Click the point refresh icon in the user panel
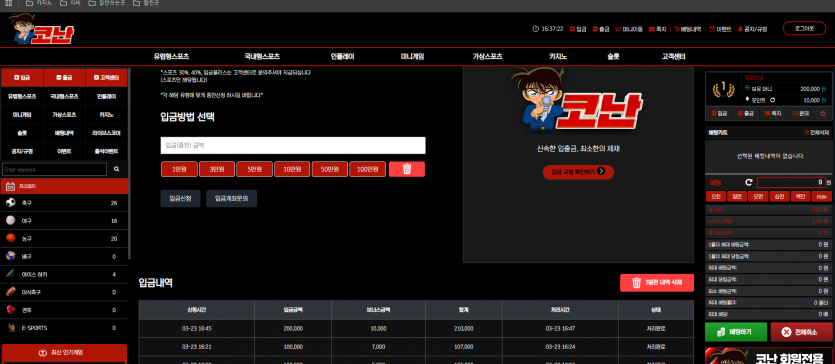 coord(772,100)
